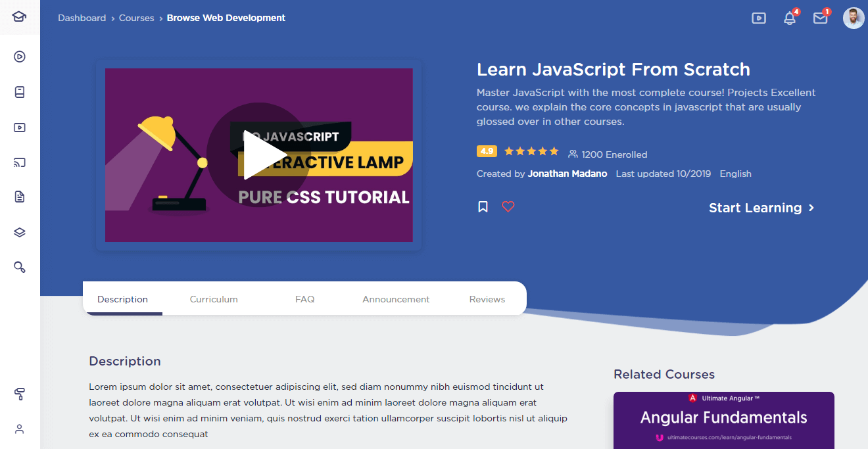Viewport: 868px width, 449px height.
Task: Play the course preview video
Action: [258, 155]
